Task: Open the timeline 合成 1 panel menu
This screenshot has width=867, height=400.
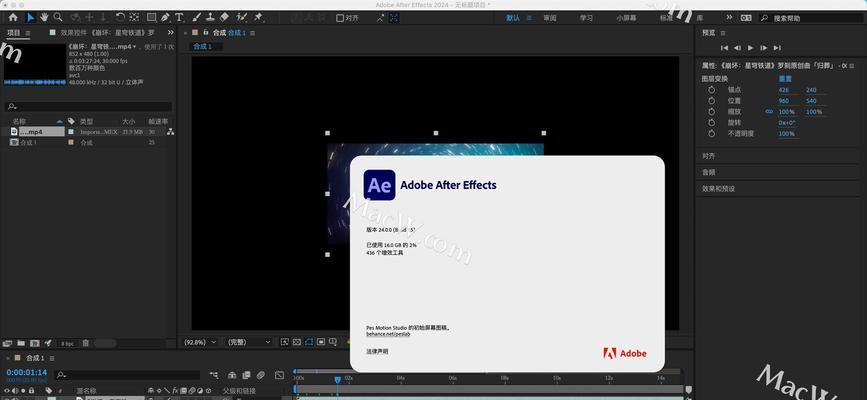Action: [52, 359]
